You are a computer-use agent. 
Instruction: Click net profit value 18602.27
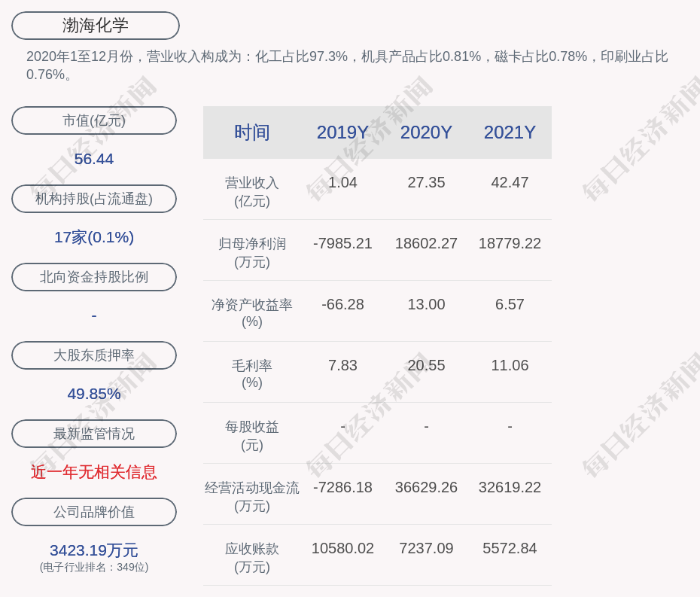click(426, 243)
